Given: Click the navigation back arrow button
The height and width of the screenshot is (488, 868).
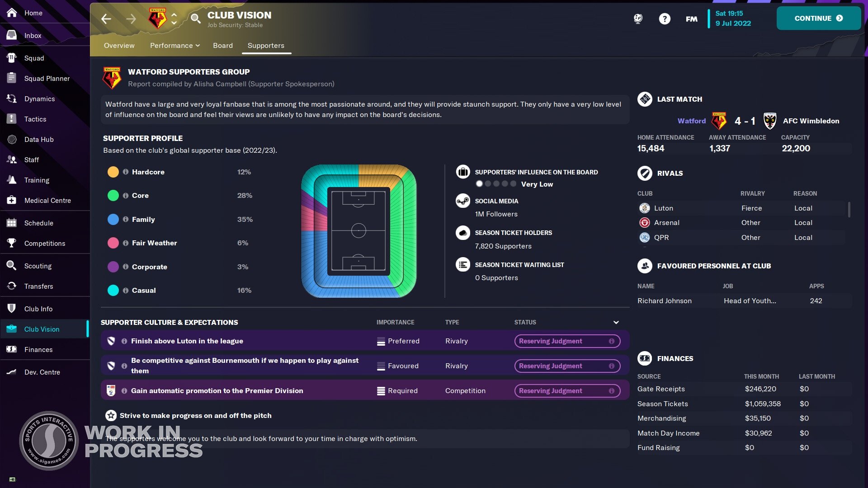Looking at the screenshot, I should 105,18.
